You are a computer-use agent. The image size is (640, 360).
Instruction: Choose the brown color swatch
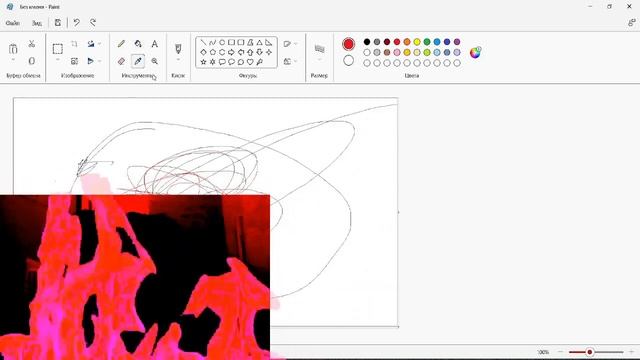387,52
